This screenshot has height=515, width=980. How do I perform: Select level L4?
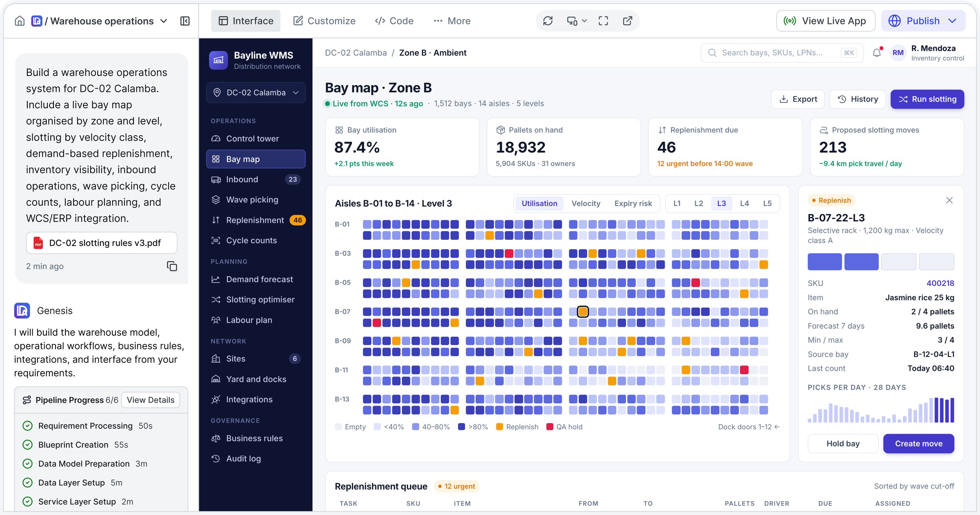coord(744,203)
